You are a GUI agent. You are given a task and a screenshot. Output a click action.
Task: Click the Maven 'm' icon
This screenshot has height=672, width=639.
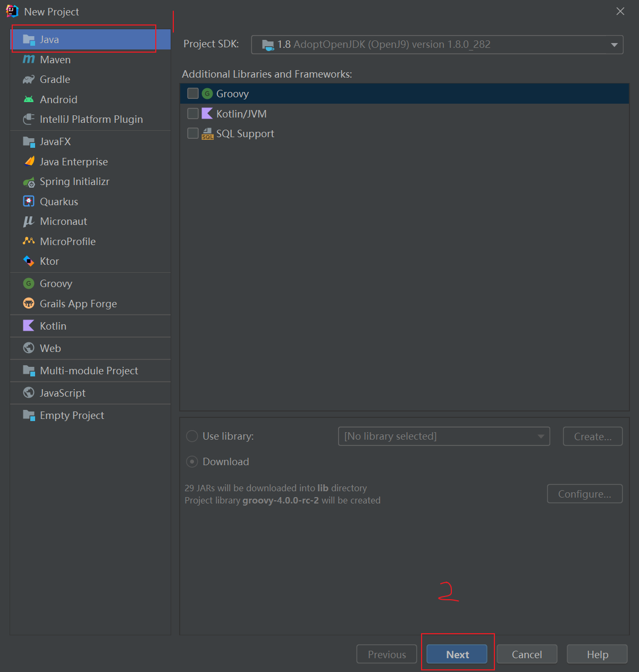pos(29,60)
